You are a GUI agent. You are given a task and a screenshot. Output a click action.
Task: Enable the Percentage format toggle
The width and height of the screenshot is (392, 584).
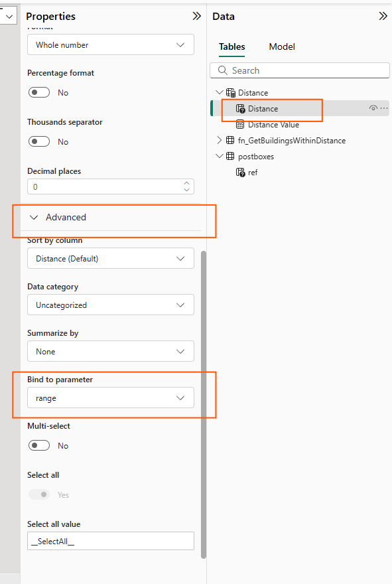tap(39, 92)
